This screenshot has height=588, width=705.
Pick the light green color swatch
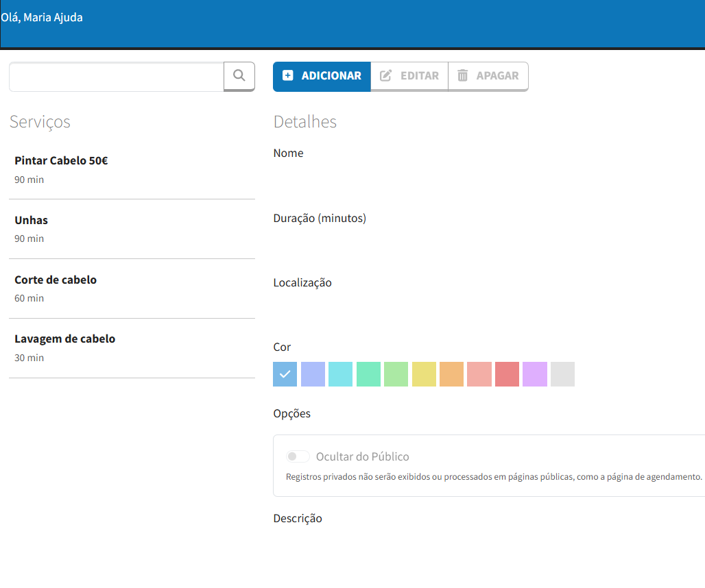pyautogui.click(x=396, y=374)
